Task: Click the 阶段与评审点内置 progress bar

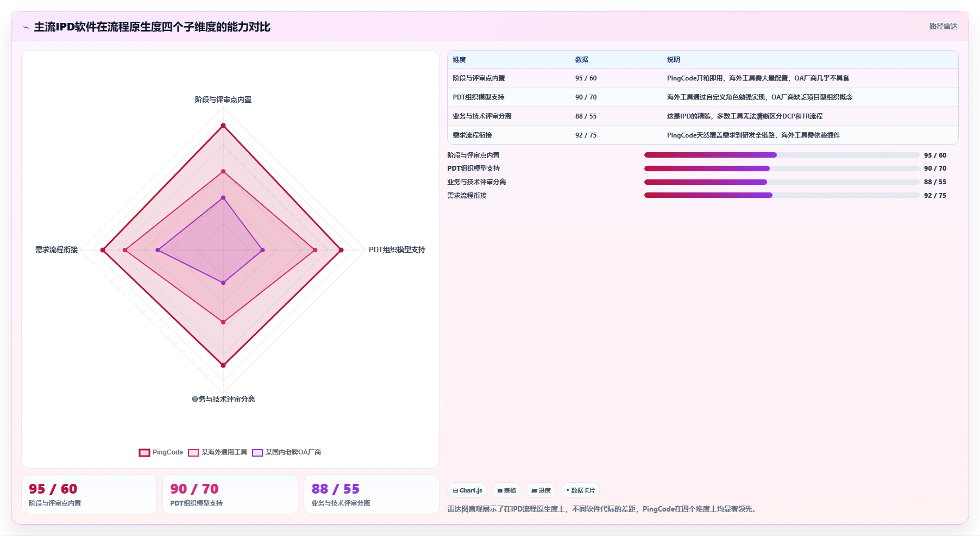Action: 782,155
